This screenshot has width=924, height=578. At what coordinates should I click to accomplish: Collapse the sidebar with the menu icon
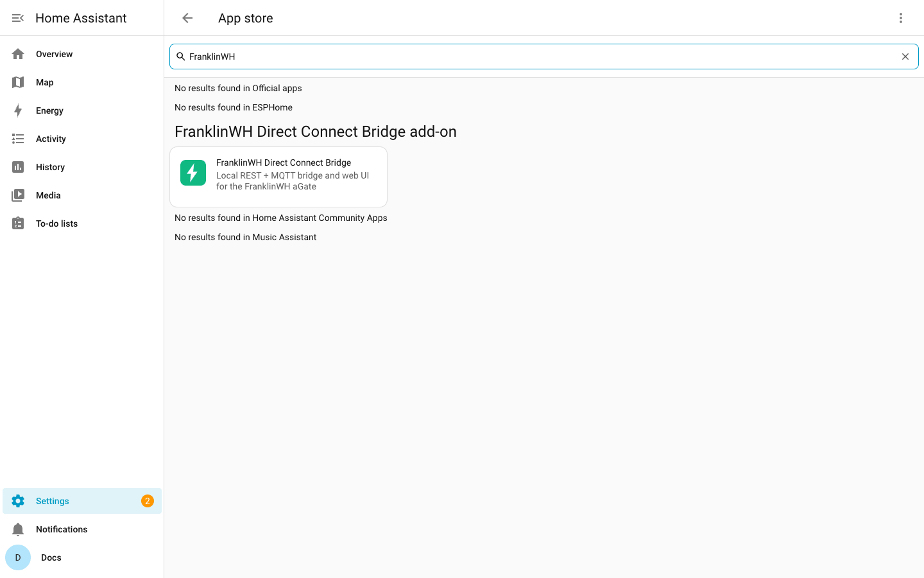(18, 18)
